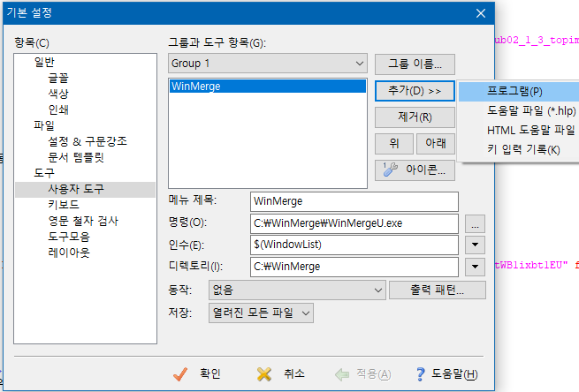This screenshot has height=392, width=579.
Task: Open the 디렉토리(I) dropdown arrow
Action: click(475, 267)
